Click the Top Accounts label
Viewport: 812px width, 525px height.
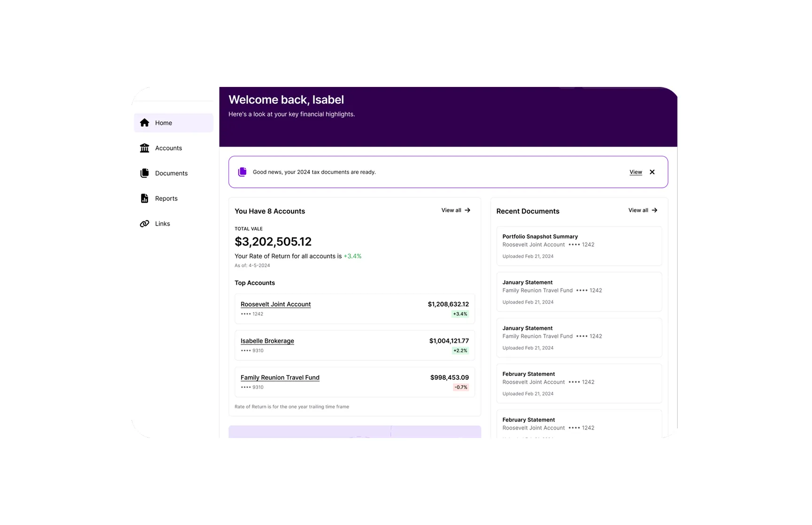point(255,283)
